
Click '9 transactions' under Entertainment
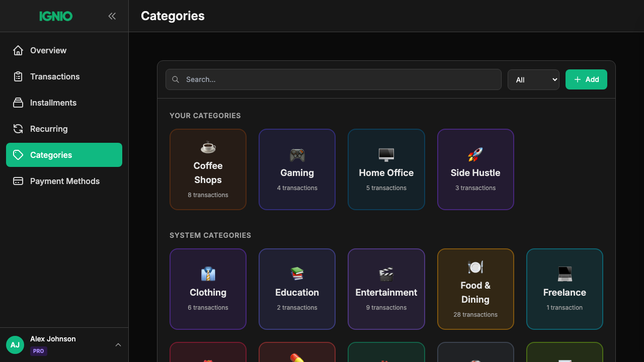coord(386,308)
